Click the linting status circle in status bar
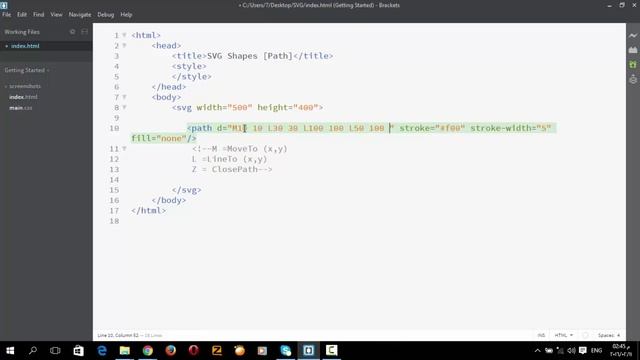This screenshot has width=640, height=360. (585, 335)
